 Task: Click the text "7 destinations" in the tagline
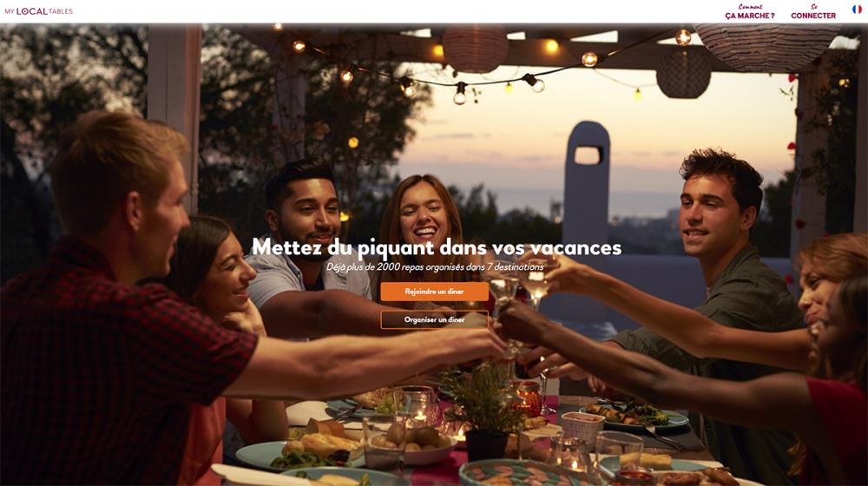515,266
